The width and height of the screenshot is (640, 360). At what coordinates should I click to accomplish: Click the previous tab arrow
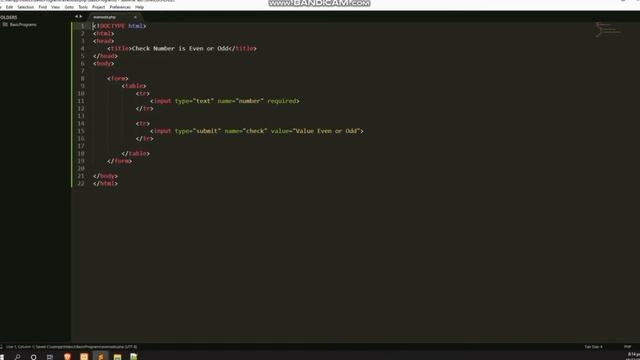(x=76, y=17)
